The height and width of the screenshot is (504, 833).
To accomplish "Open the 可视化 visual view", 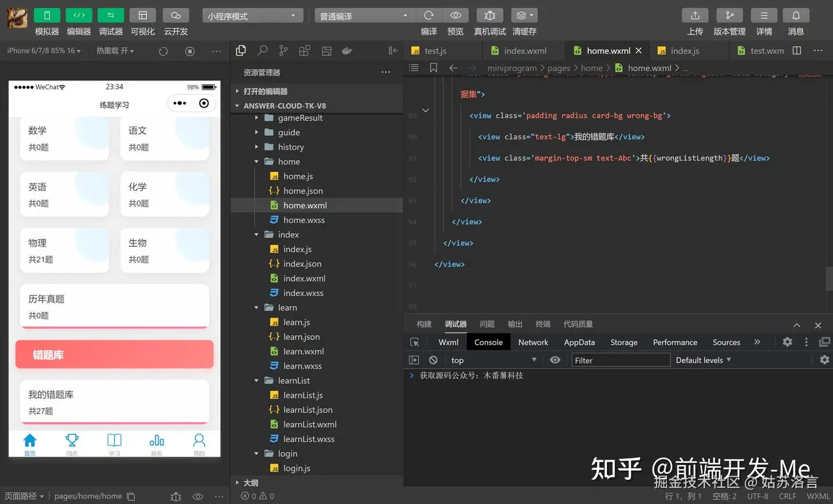I will coord(142,16).
